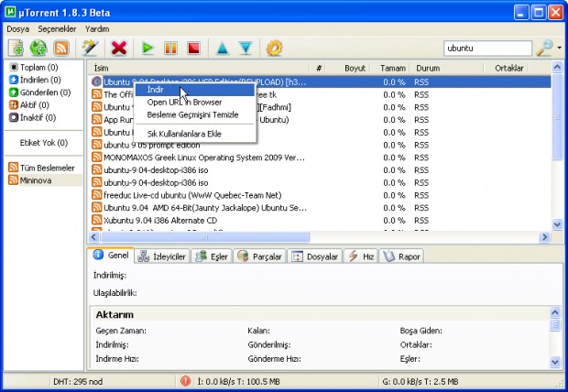Choose Sık Kullanılanlara Ekle
568x392 pixels.
point(195,134)
